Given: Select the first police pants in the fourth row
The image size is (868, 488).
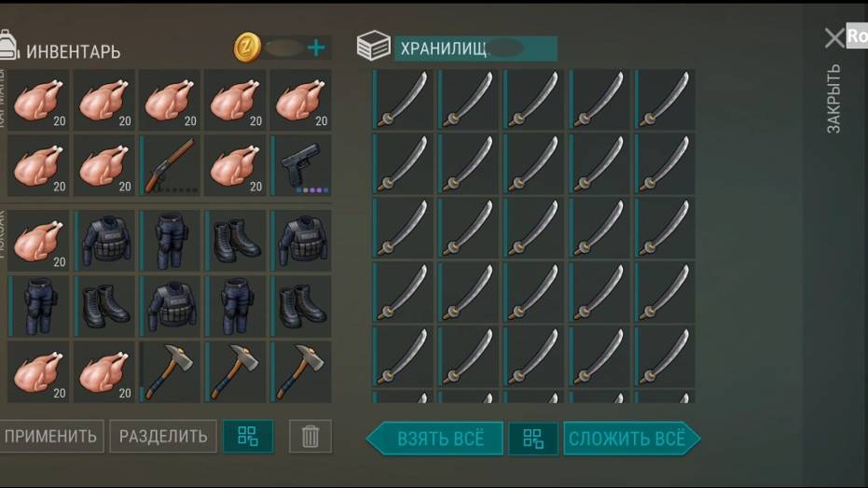Looking at the screenshot, I should click(x=38, y=306).
